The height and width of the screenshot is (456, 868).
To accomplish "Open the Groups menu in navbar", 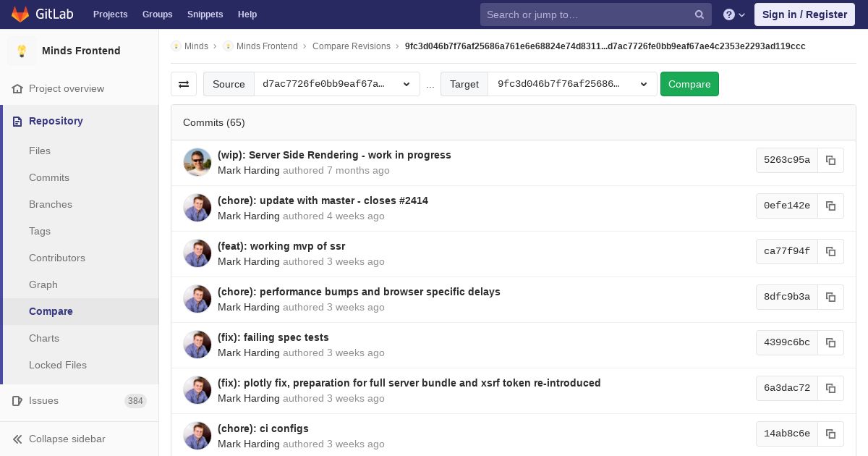I will pos(157,14).
